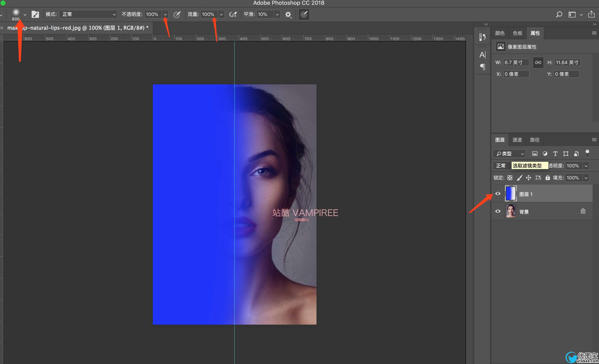Expand the icon dock double-arrow
The height and width of the screenshot is (364, 599).
click(x=486, y=24)
